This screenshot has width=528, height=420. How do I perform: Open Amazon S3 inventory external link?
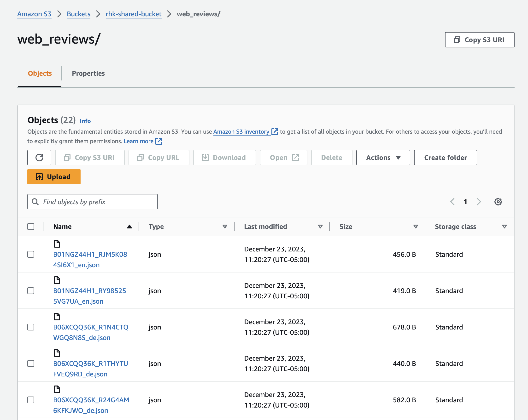point(241,132)
